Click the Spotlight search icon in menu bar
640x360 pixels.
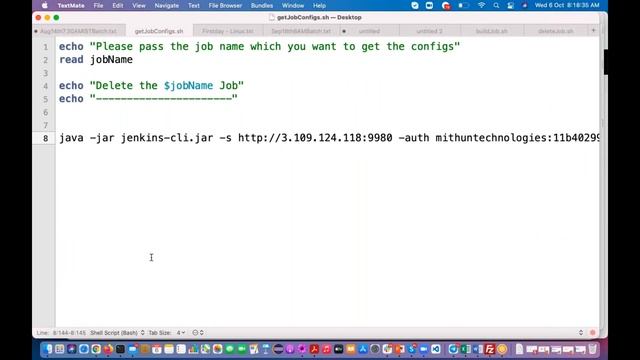[496, 6]
